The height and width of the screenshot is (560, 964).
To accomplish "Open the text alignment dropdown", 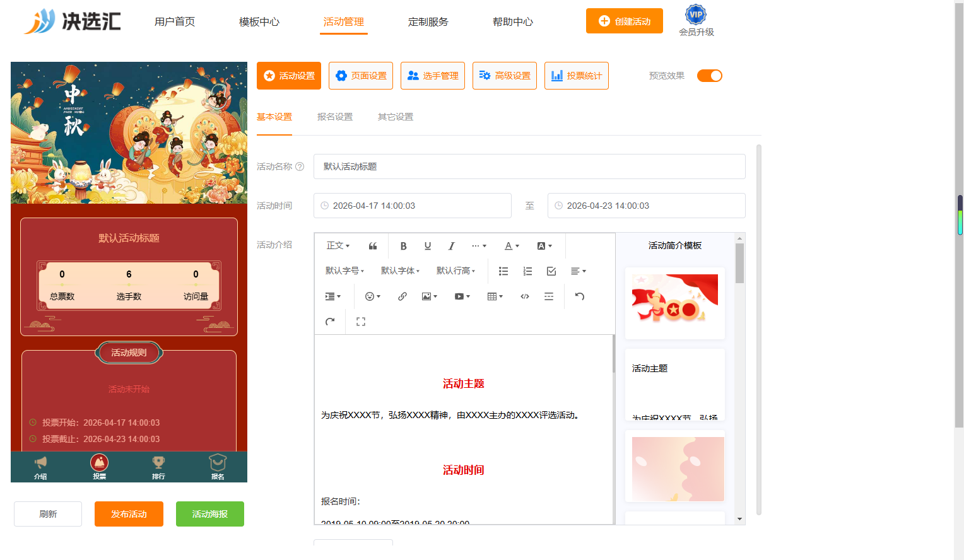I will (579, 271).
